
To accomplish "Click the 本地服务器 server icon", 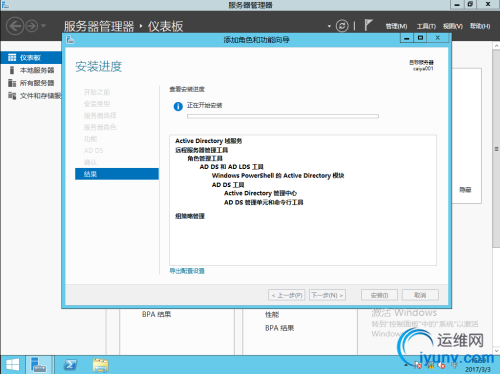I will click(12, 70).
